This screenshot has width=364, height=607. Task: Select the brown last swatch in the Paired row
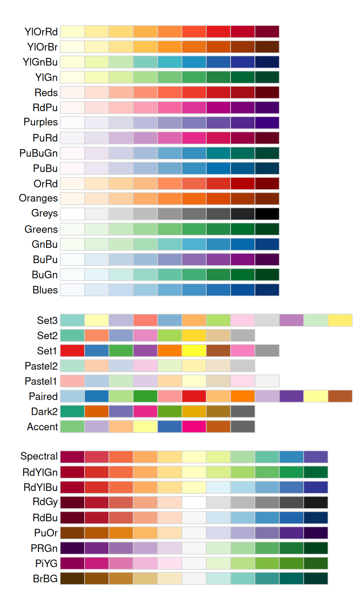340,396
